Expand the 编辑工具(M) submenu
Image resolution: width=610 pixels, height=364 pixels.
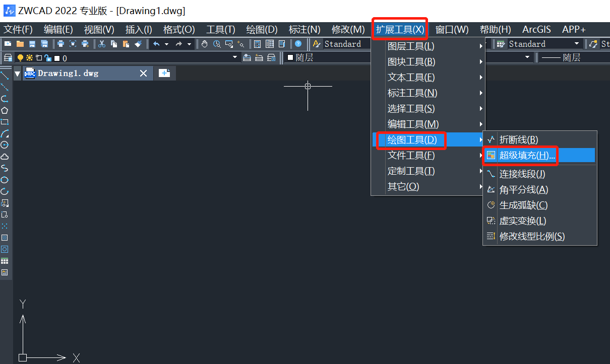point(429,124)
